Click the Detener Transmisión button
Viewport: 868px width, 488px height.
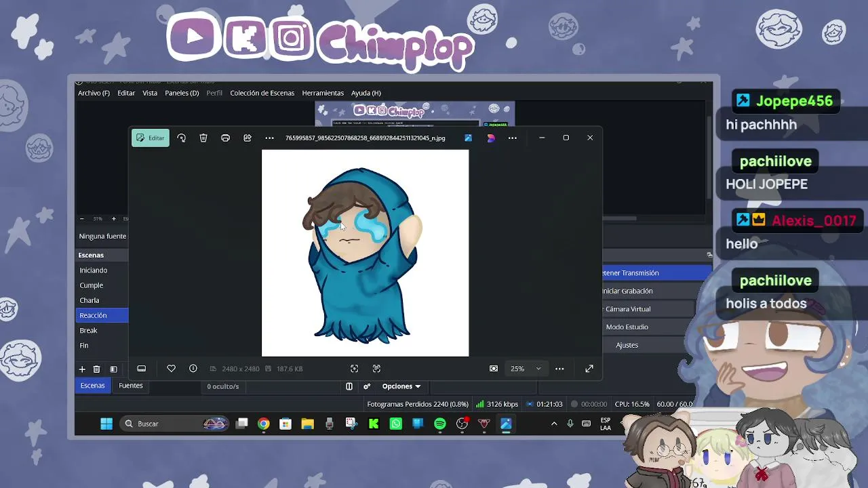click(657, 272)
